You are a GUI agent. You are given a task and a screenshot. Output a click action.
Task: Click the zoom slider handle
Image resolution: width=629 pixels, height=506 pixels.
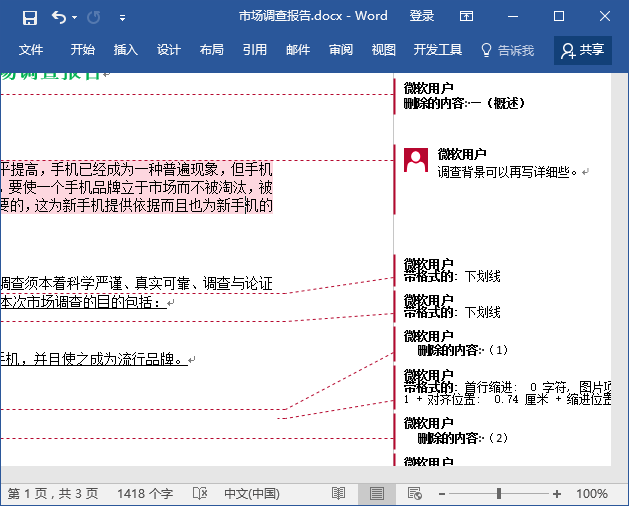(499, 493)
